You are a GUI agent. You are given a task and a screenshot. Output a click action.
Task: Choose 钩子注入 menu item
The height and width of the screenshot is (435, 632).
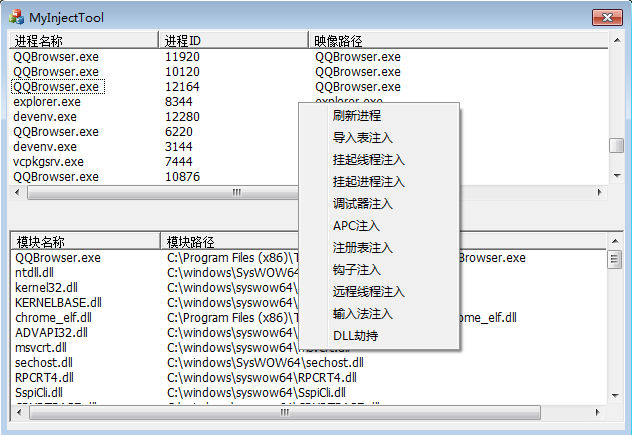pos(357,270)
